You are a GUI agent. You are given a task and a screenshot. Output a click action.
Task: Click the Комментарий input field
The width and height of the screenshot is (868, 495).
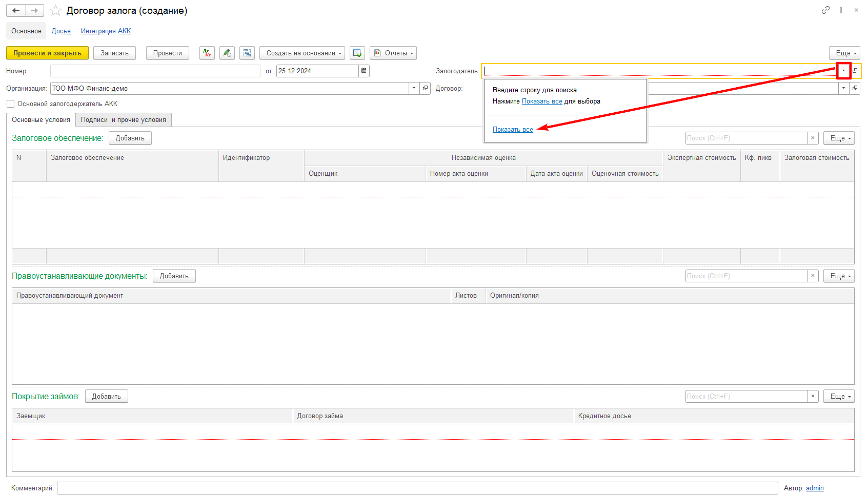417,488
